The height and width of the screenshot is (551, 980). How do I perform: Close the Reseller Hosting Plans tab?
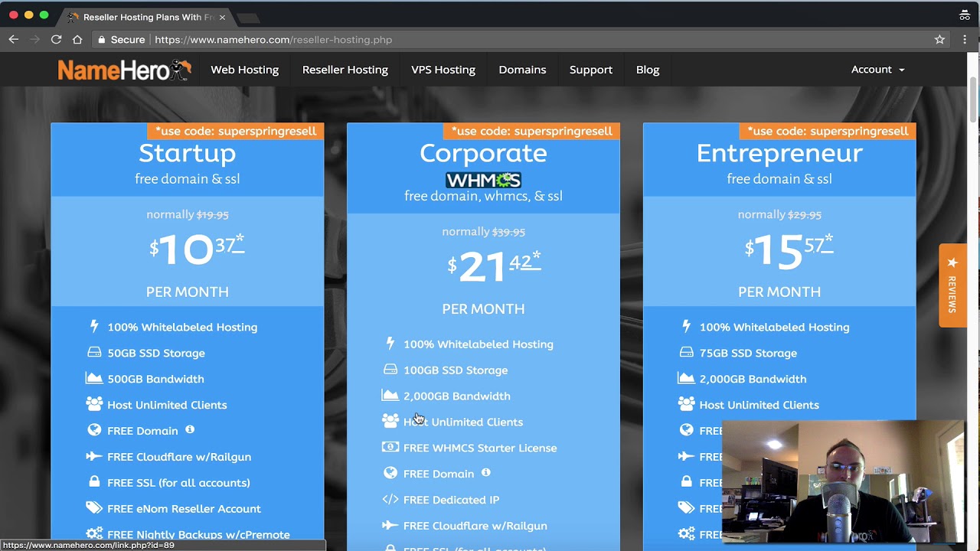(222, 17)
